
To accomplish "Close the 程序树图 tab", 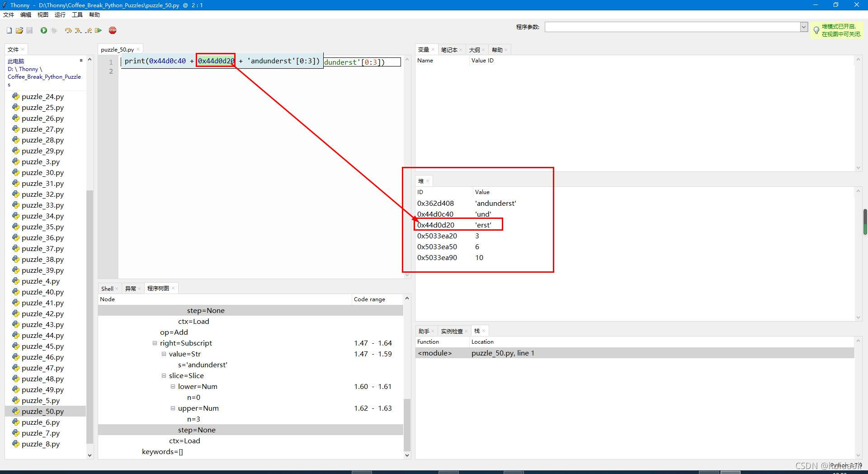I will pos(173,288).
